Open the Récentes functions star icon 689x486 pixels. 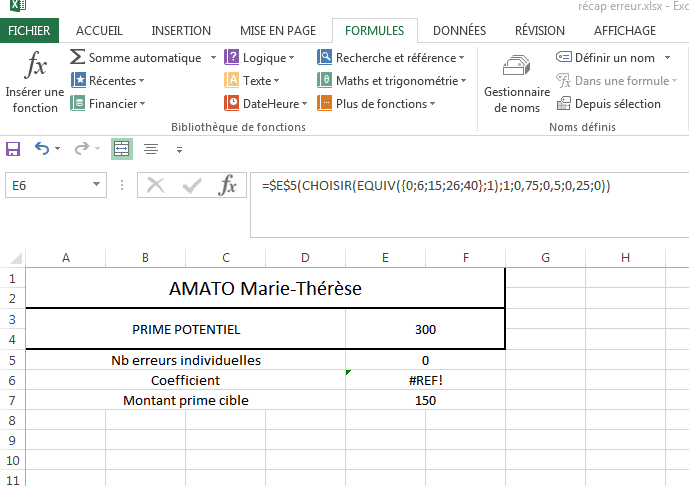tap(78, 80)
